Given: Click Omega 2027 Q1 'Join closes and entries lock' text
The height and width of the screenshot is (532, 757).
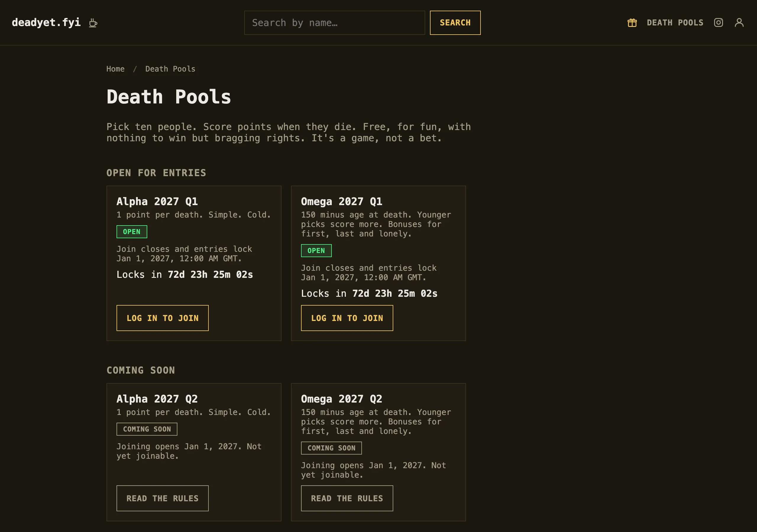Looking at the screenshot, I should [x=369, y=273].
